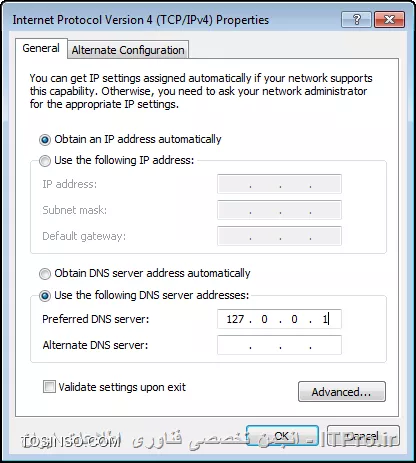The width and height of the screenshot is (416, 463).
Task: Click the Subnet mask field
Action: tap(279, 210)
